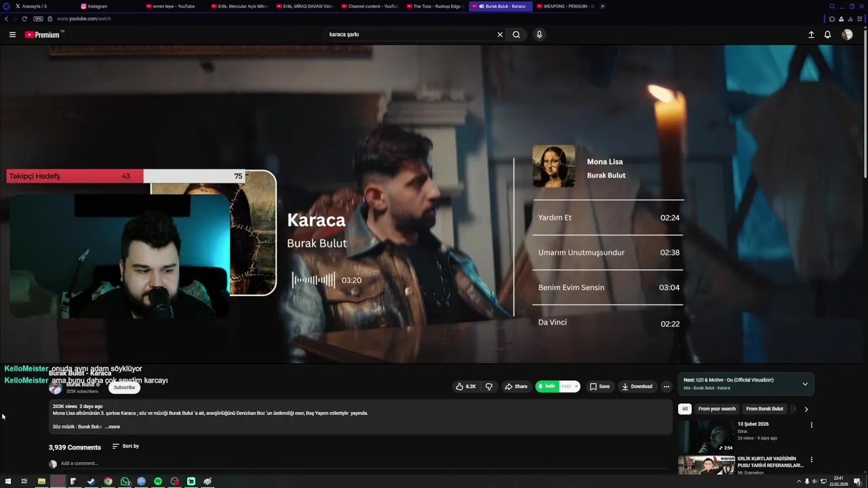Subscribe to Burak Bulut channel

tap(124, 387)
